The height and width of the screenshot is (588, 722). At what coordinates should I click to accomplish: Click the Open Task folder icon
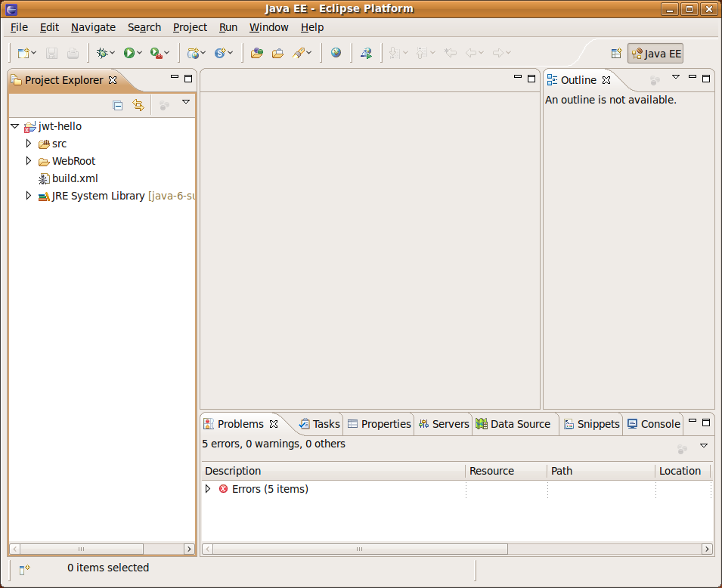tap(277, 53)
